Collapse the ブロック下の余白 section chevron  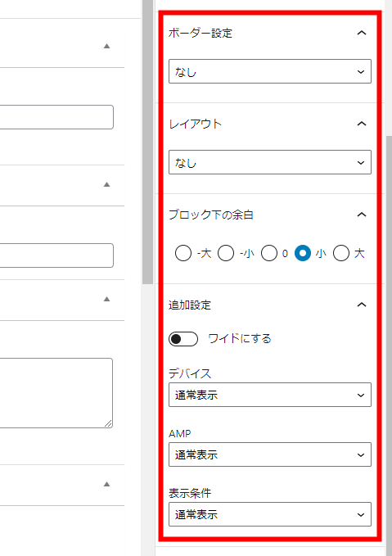(x=361, y=215)
